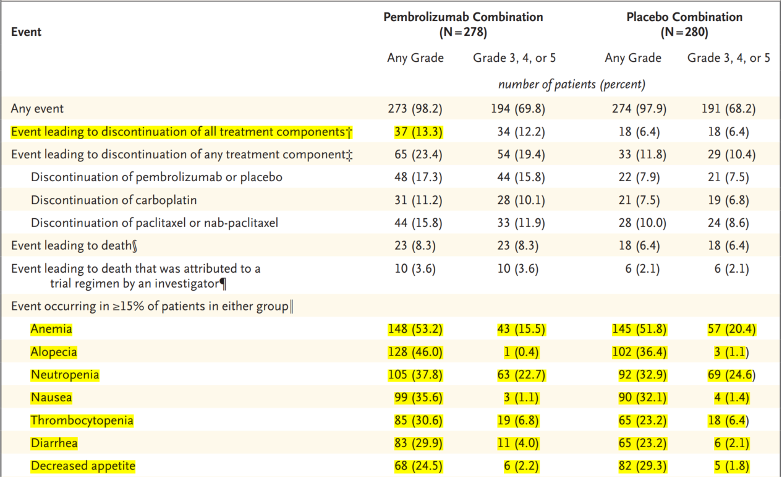Click the highlighted Neutropenia label

click(x=63, y=374)
